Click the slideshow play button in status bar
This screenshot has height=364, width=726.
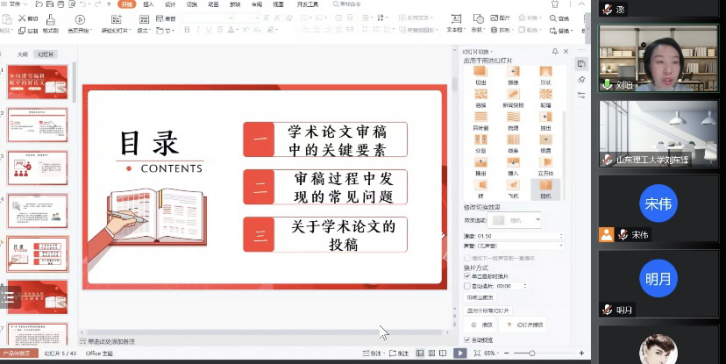coord(460,353)
